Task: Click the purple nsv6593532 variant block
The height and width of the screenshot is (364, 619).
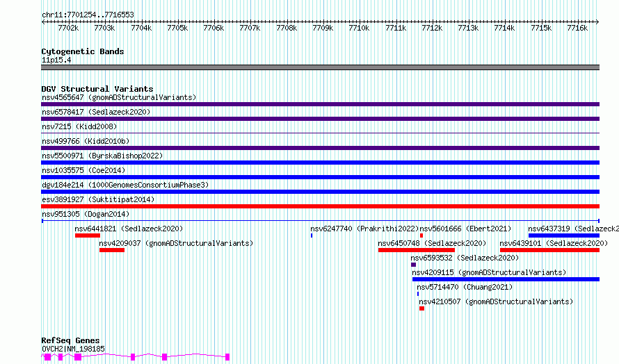Action: point(413,265)
